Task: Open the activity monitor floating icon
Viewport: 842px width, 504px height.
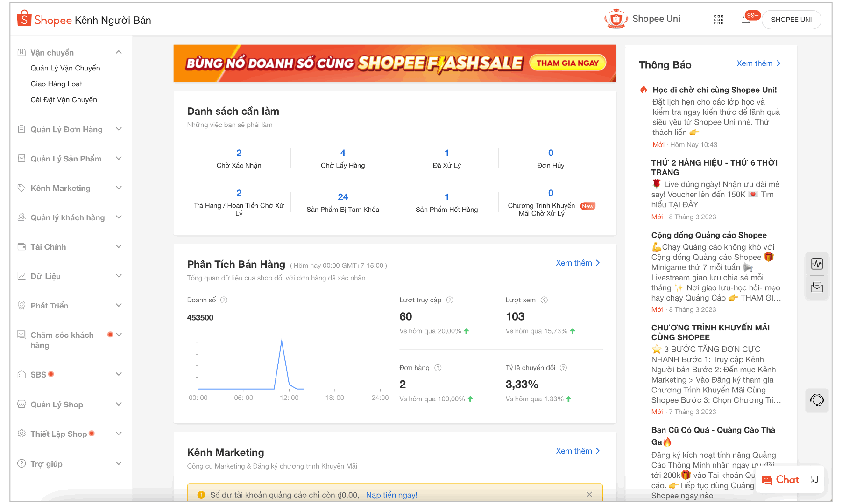Action: tap(817, 264)
